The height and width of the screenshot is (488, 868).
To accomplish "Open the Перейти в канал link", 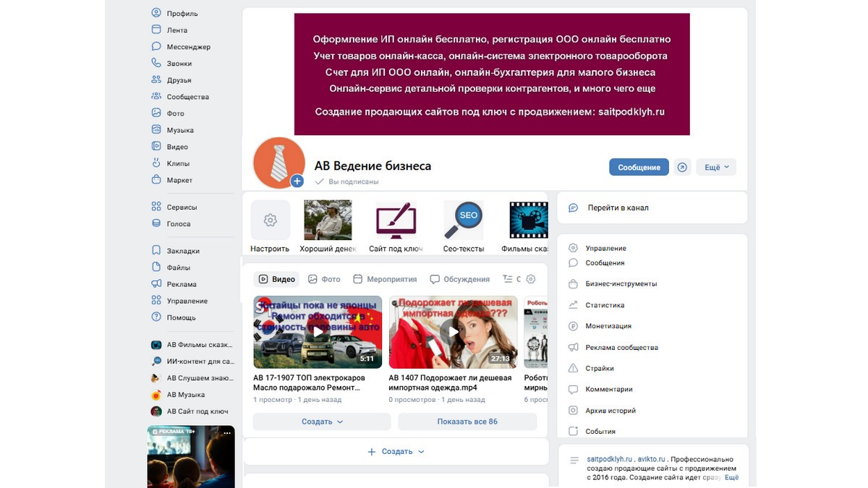I will pos(618,207).
